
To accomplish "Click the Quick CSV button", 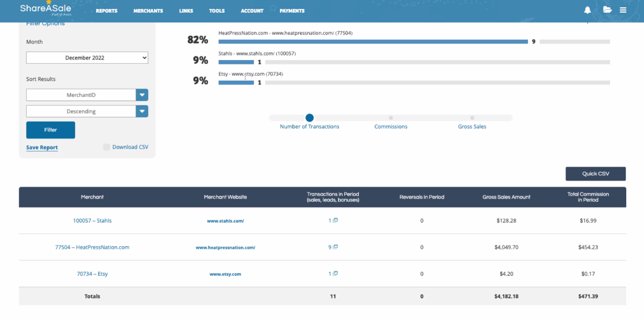I will 596,174.
